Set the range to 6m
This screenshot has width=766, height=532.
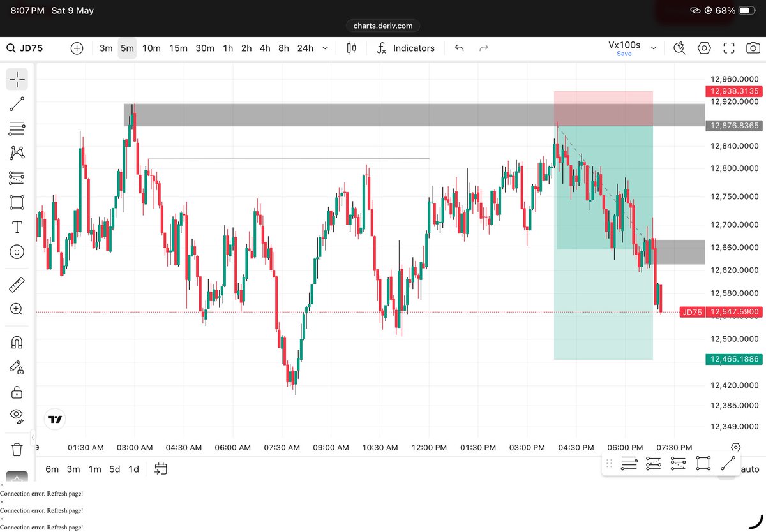(x=52, y=469)
